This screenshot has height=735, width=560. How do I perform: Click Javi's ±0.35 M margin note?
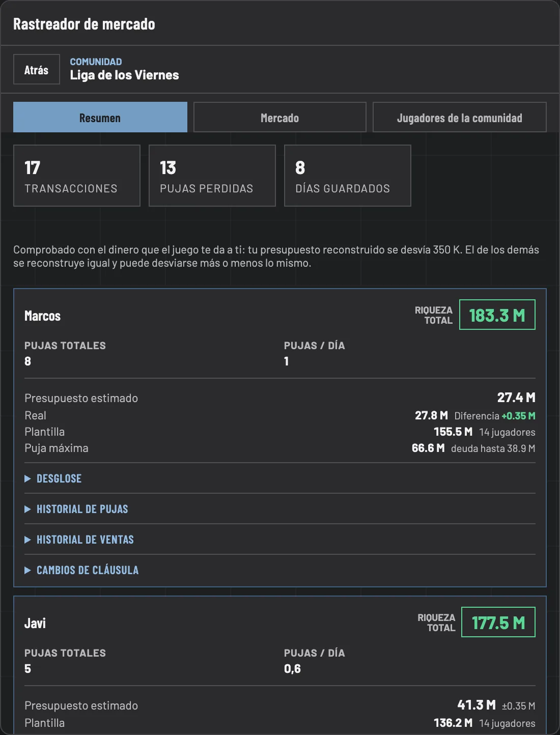(x=518, y=706)
